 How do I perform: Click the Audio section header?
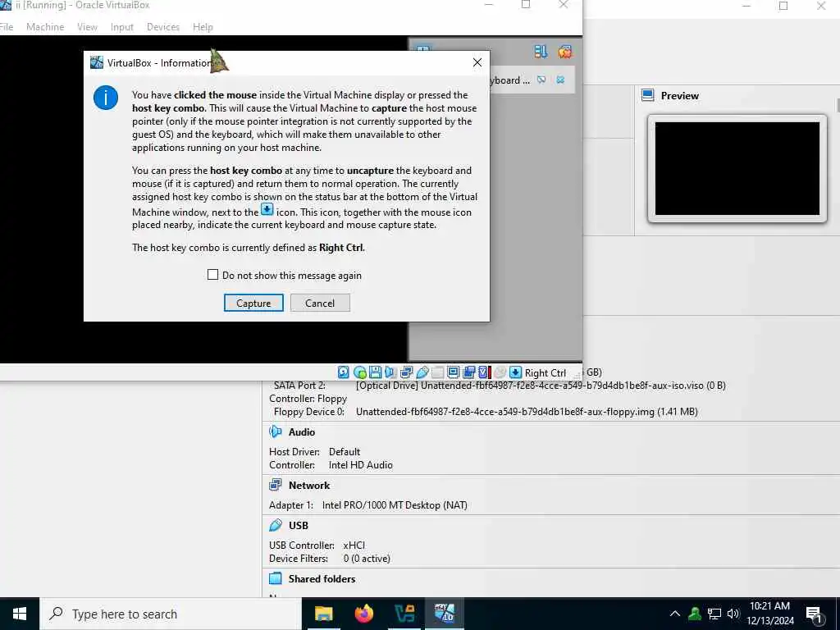tap(302, 431)
